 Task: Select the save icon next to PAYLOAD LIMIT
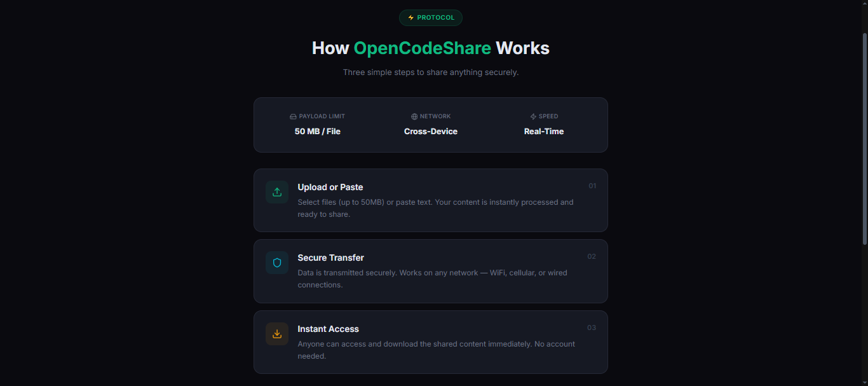click(292, 116)
